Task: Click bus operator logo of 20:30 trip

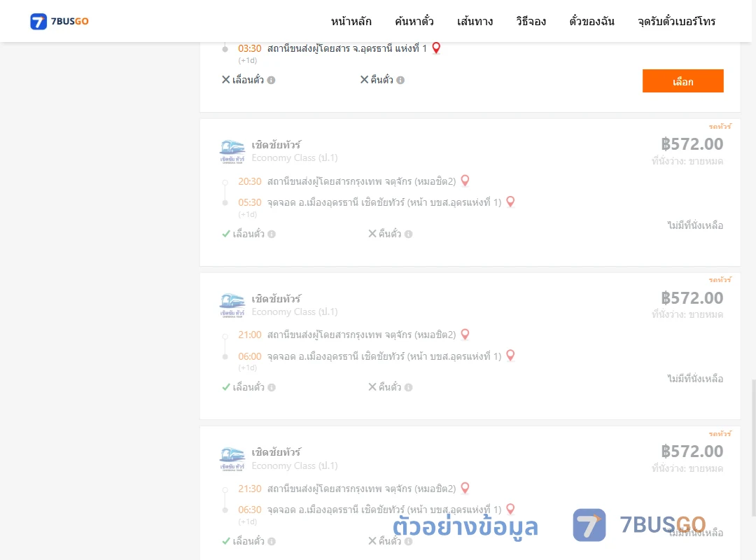Action: tap(232, 151)
